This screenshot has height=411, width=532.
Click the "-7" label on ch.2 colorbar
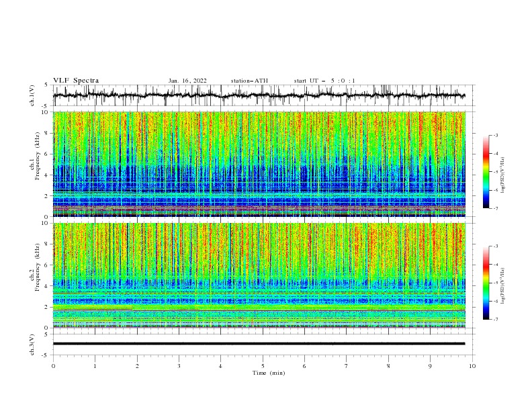point(496,319)
